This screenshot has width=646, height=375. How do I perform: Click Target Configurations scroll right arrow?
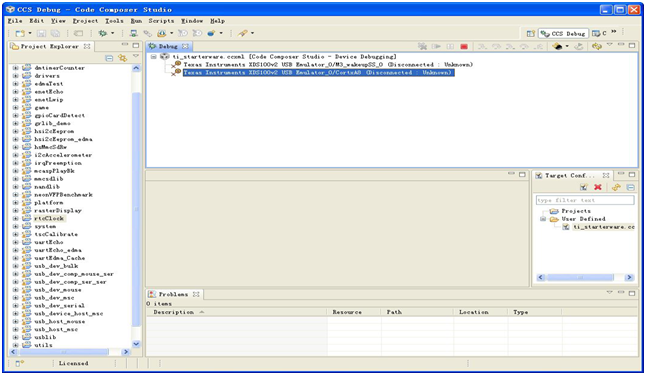(629, 278)
